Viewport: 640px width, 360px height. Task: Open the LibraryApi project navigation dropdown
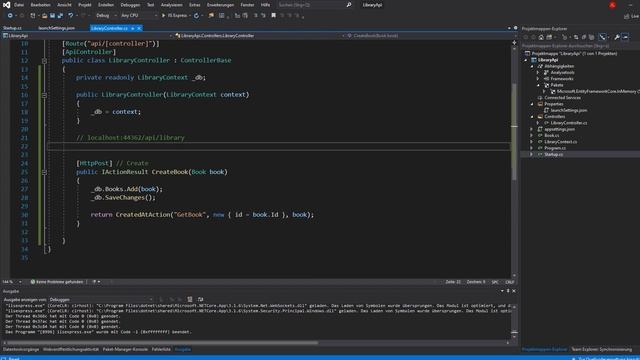tap(87, 36)
